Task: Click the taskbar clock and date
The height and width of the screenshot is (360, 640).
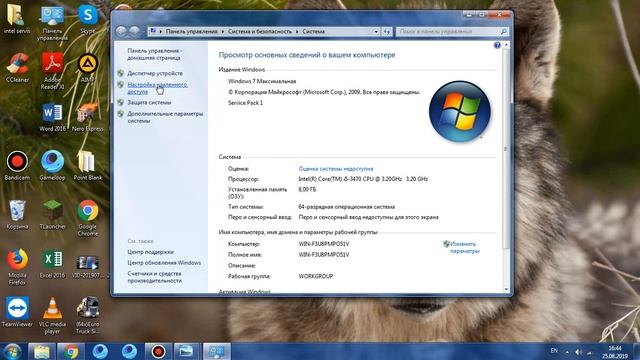Action: click(x=615, y=352)
